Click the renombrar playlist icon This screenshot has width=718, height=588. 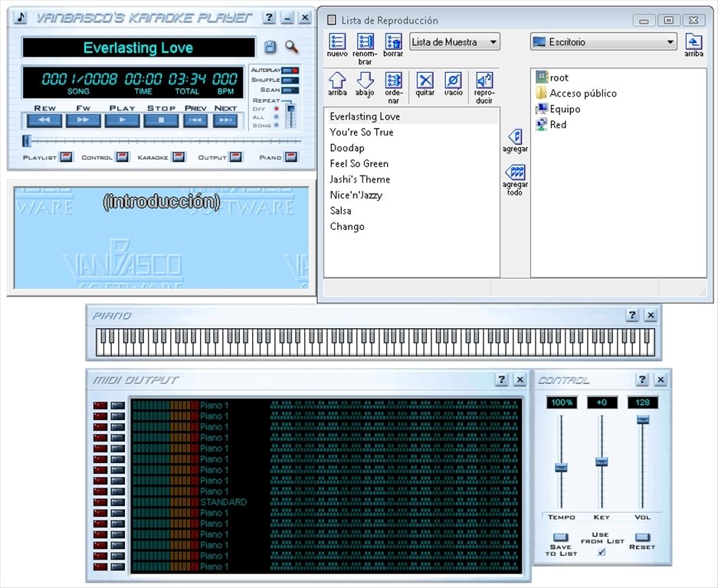click(x=365, y=41)
